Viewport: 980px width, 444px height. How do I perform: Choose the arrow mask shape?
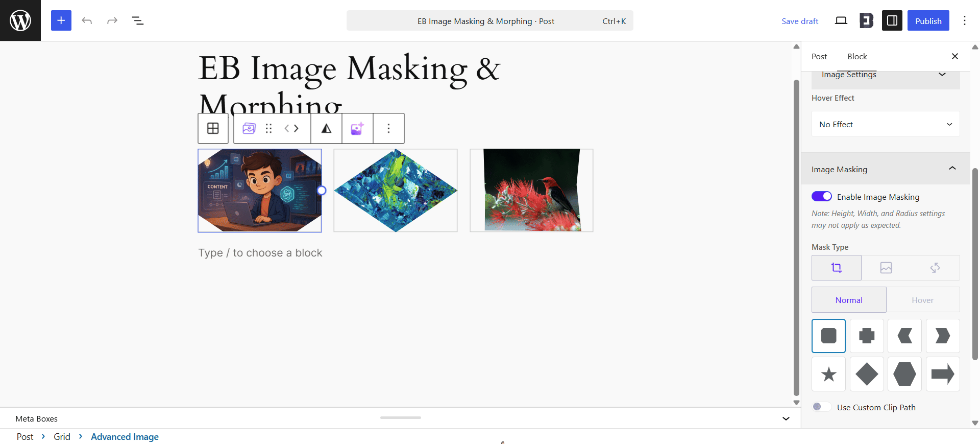(x=943, y=374)
